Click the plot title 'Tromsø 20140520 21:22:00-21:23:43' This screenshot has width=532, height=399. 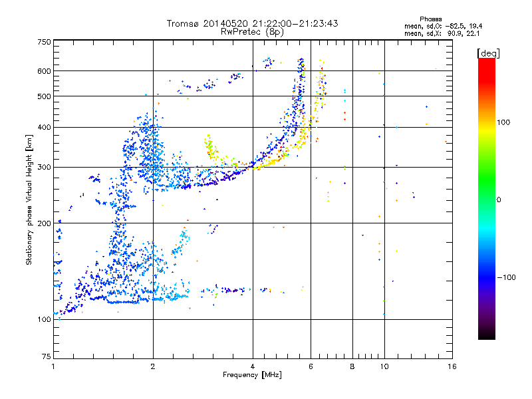(253, 23)
